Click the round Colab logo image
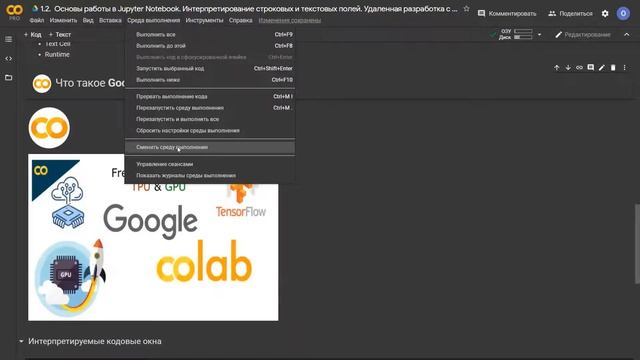 pyautogui.click(x=49, y=128)
